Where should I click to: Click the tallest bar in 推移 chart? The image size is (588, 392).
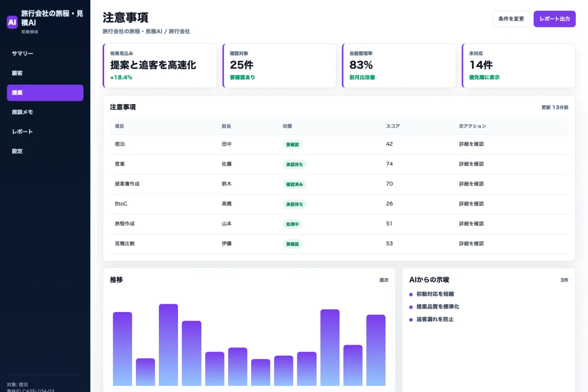pyautogui.click(x=168, y=345)
